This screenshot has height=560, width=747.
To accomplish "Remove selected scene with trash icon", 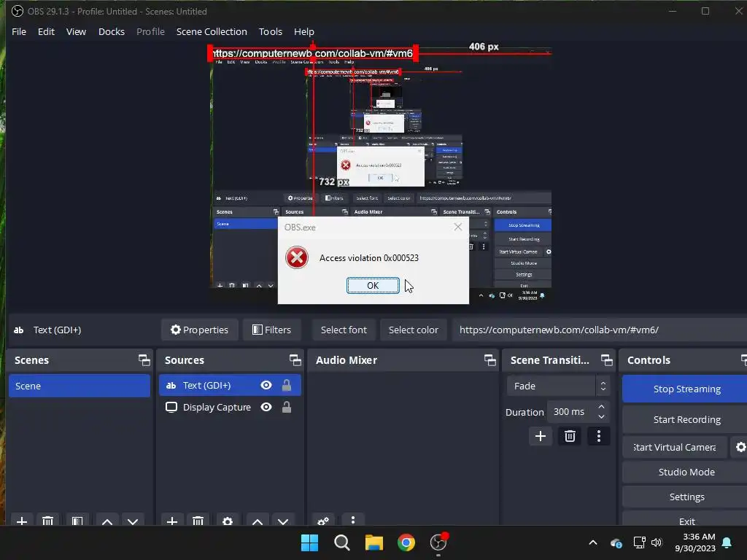I will point(47,521).
